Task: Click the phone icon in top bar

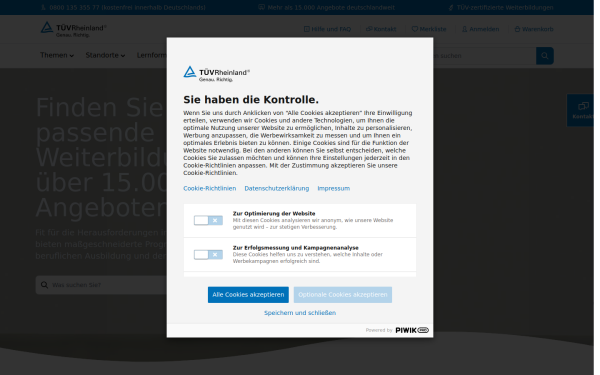Action: [x=43, y=7]
